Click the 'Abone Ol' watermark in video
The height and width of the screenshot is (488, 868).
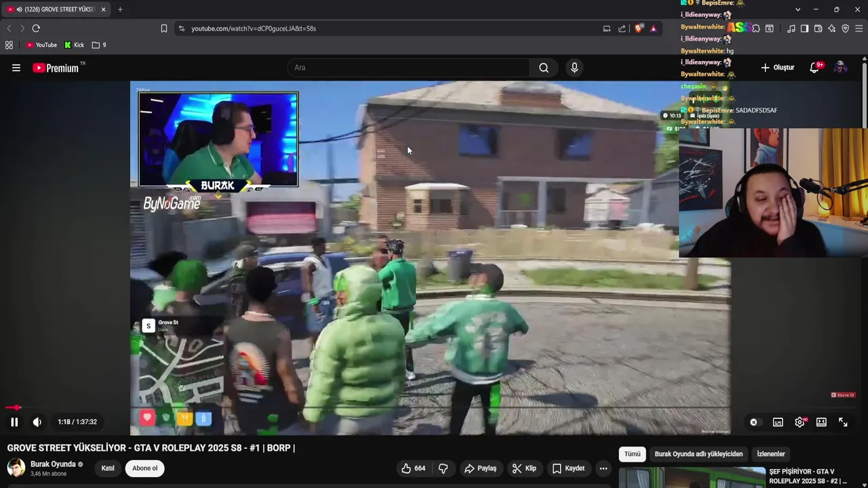click(843, 395)
